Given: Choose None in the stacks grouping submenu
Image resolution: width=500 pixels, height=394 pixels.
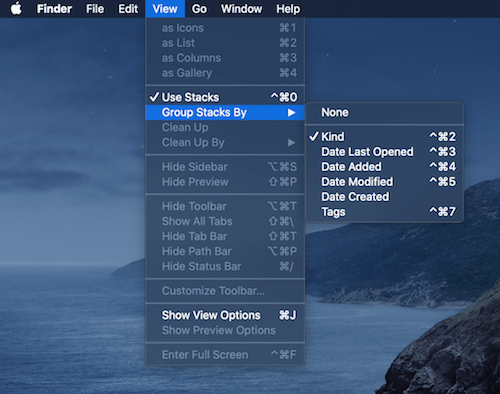Looking at the screenshot, I should [x=384, y=112].
